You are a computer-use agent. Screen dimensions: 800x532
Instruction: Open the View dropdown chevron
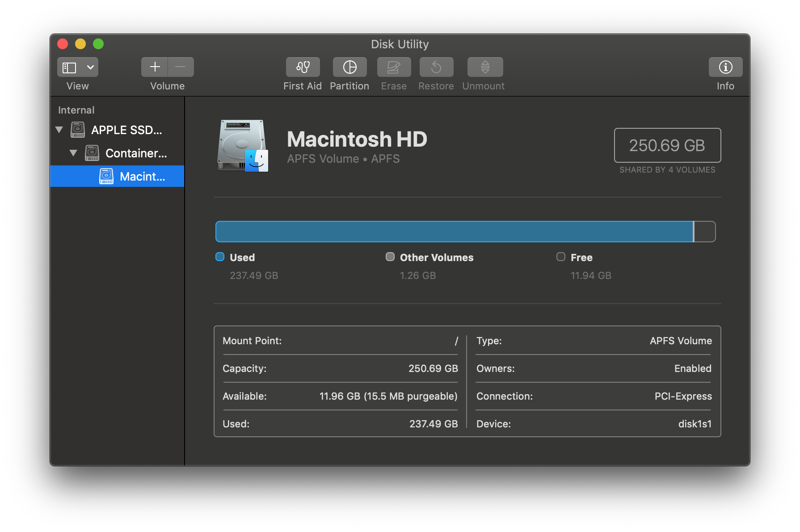click(90, 68)
